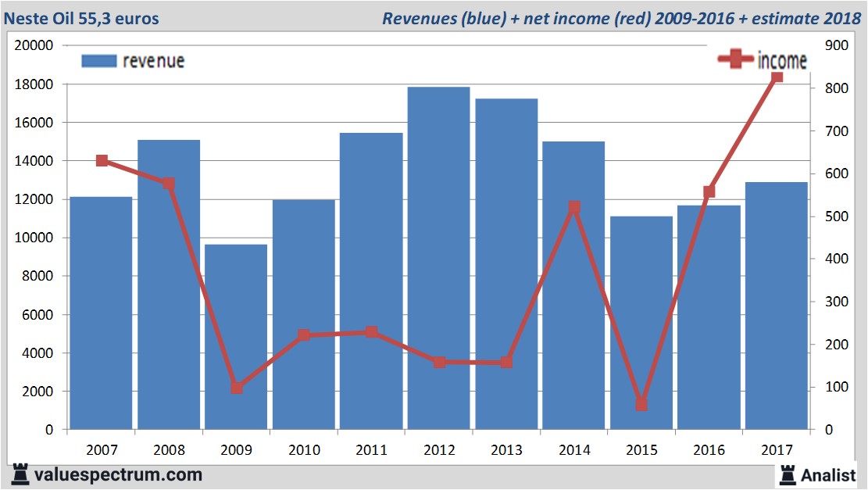The image size is (868, 490).
Task: Click the 2009 blue revenue bar
Action: [x=236, y=337]
